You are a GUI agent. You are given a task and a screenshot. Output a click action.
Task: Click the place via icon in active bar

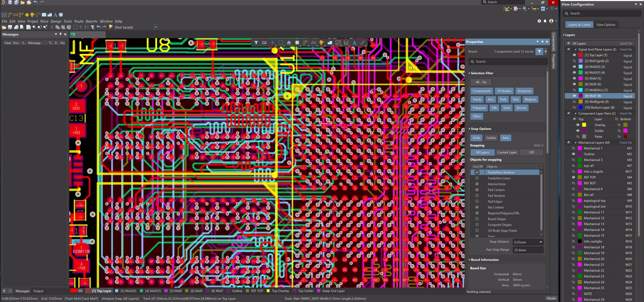pos(322,43)
